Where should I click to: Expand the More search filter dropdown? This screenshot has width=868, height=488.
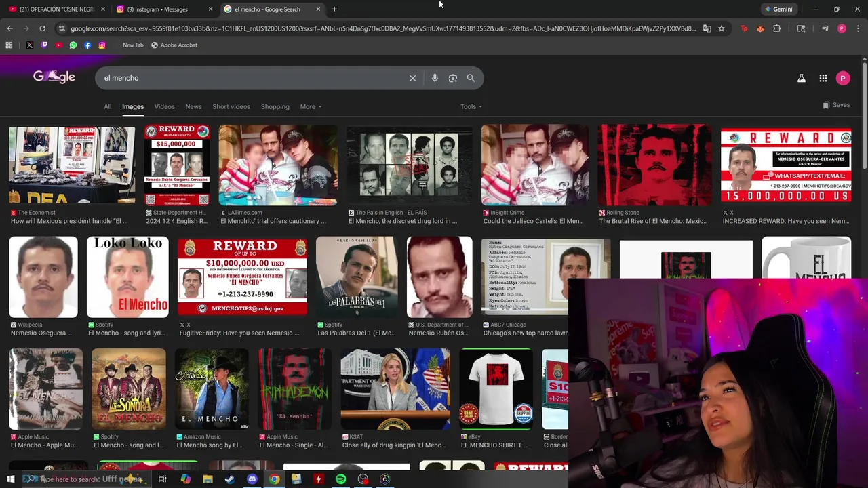pyautogui.click(x=311, y=106)
